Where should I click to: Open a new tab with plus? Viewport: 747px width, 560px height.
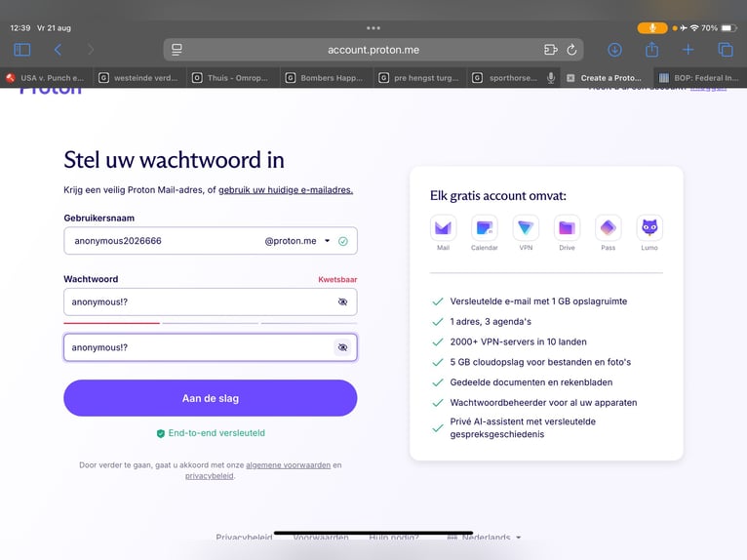pos(688,50)
